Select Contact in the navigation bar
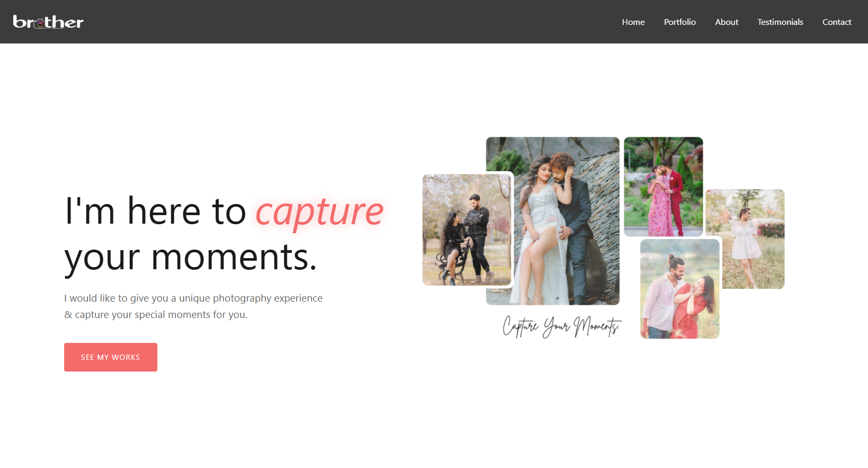 836,22
